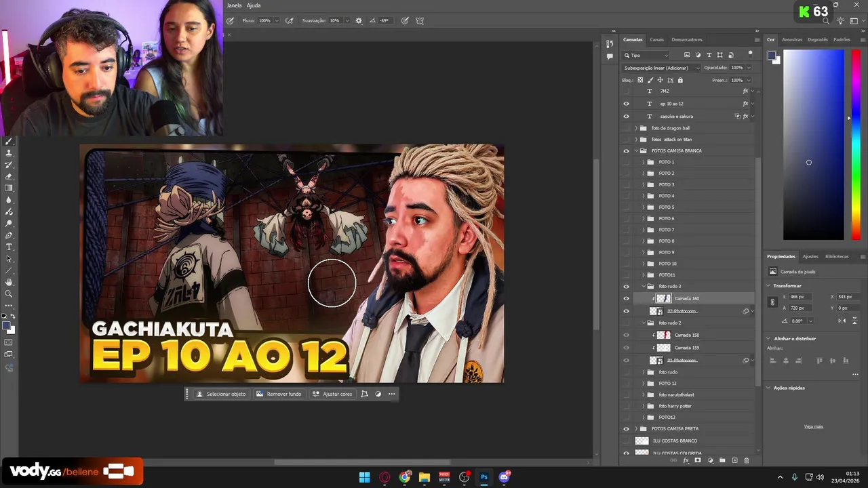Click the 'Ajustar cores' button
The image size is (868, 488).
[332, 394]
